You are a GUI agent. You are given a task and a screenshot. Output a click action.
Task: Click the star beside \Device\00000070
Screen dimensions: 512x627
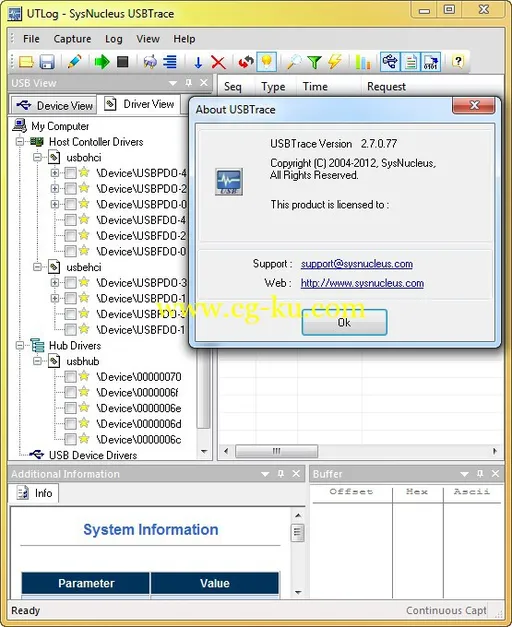coord(84,376)
